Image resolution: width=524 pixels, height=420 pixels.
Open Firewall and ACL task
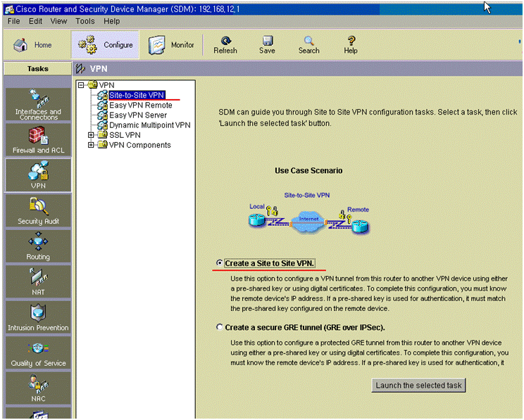[38, 140]
